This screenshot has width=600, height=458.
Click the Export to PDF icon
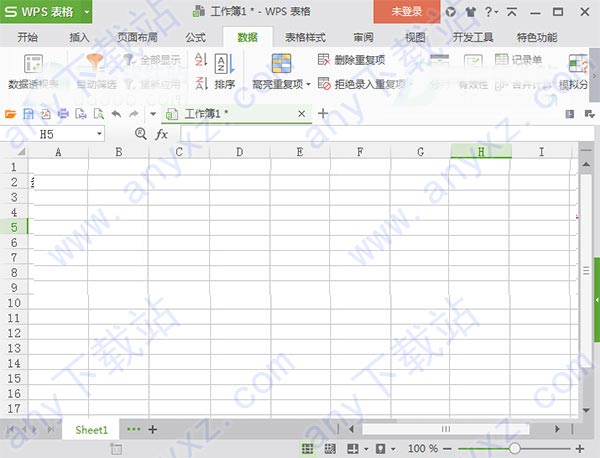[x=46, y=114]
